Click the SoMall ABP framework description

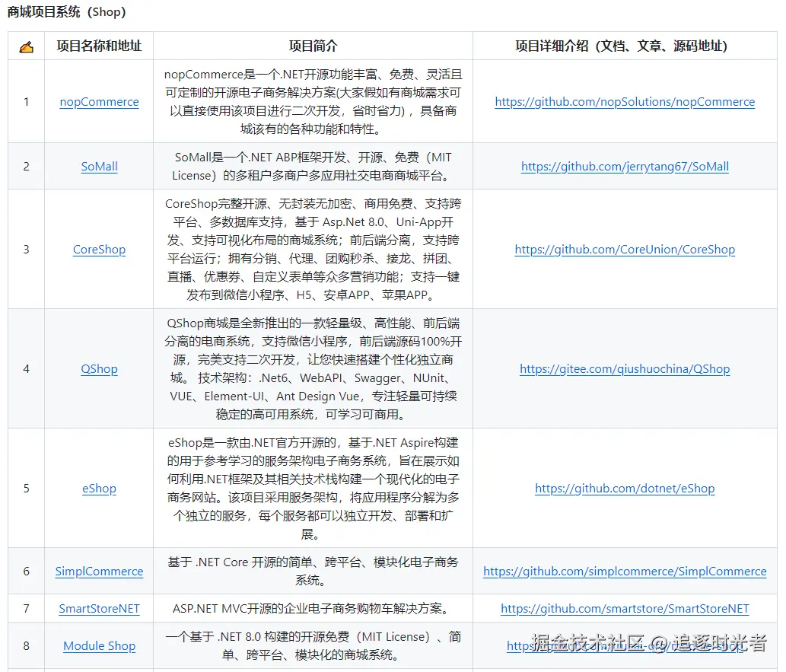313,167
